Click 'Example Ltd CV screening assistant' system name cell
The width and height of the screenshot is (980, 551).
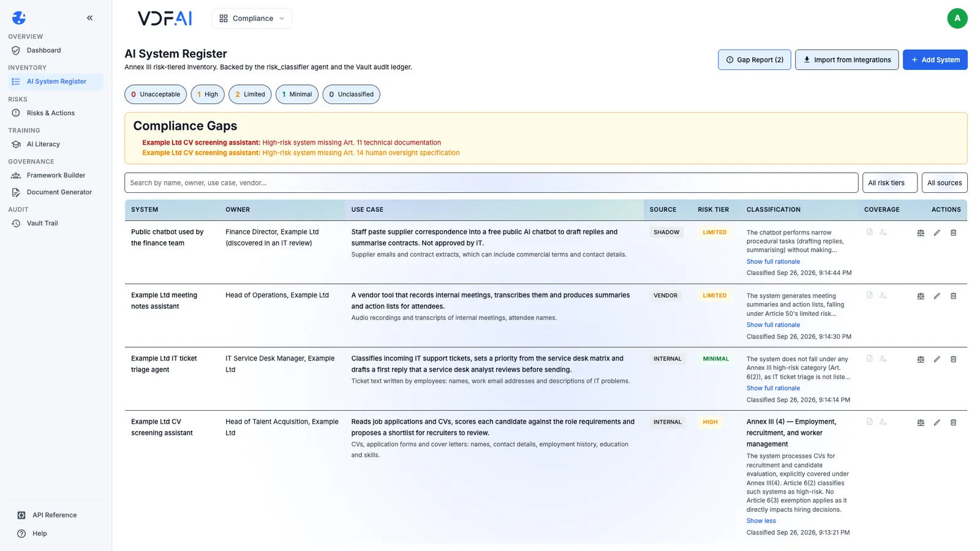(x=162, y=427)
